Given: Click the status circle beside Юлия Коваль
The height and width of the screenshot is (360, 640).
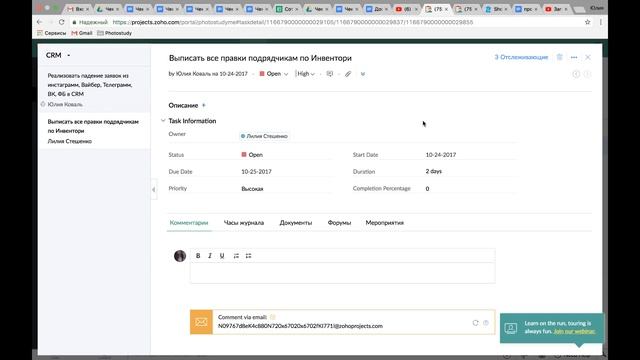Looking at the screenshot, I should coord(43,104).
